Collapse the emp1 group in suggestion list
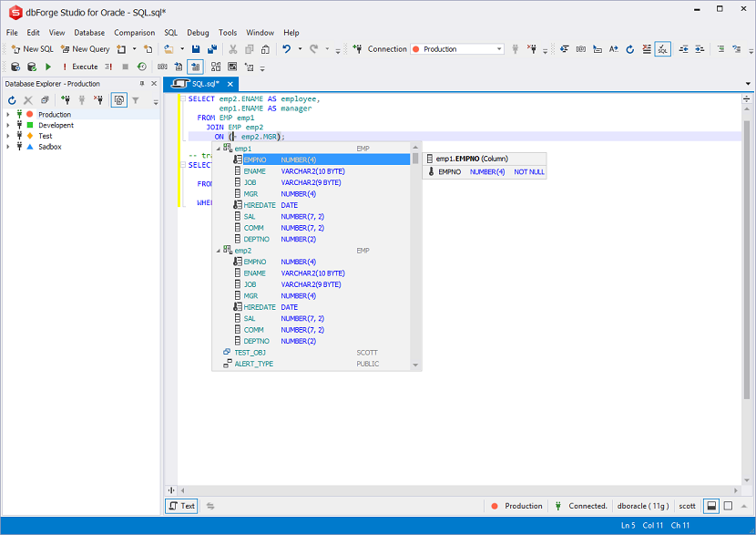The image size is (756, 535). pyautogui.click(x=218, y=149)
